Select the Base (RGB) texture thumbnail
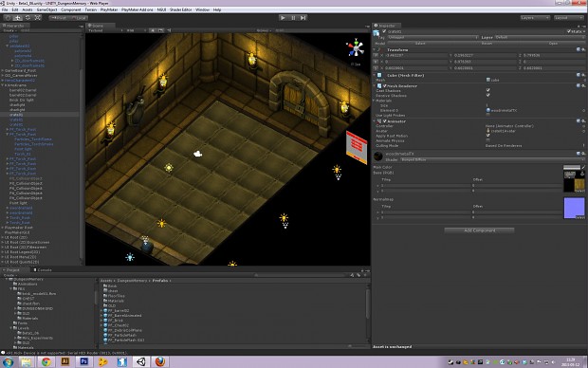 [x=574, y=182]
